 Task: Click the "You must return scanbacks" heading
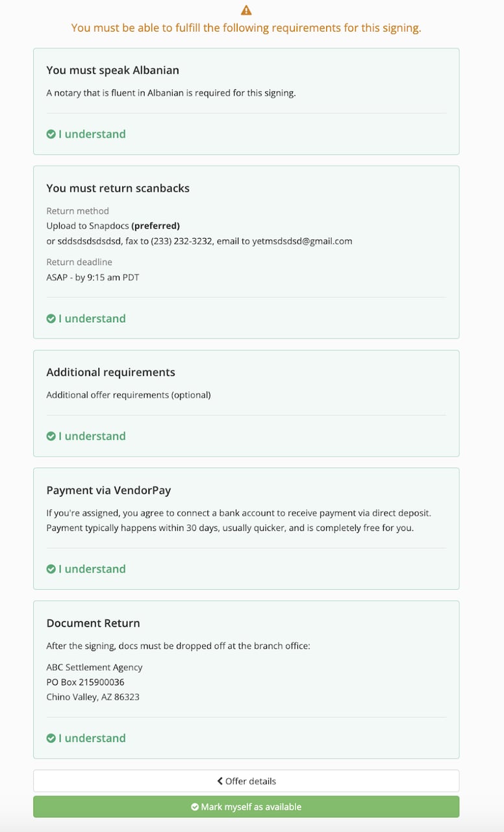[x=118, y=188]
